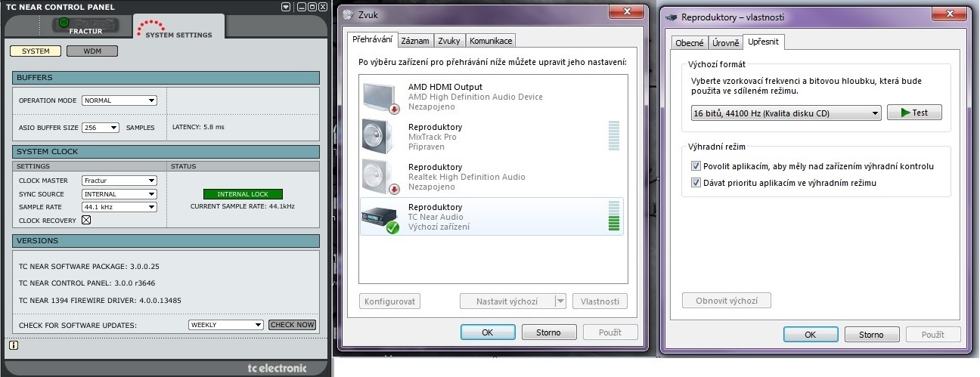Open the default format 16 bit dropdown
Image resolution: width=980 pixels, height=377 pixels.
click(x=786, y=113)
